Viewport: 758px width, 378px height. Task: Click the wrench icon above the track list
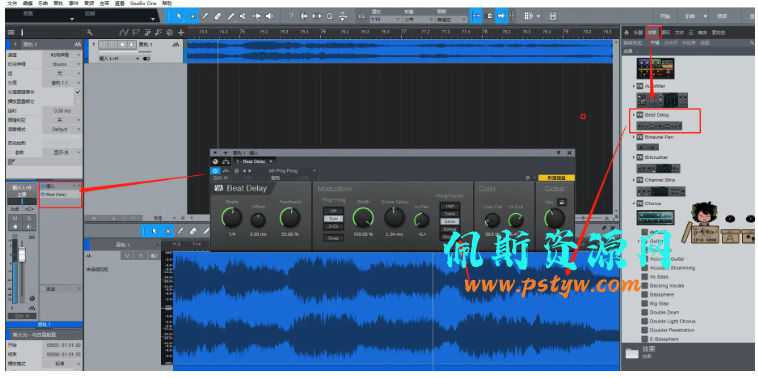90,32
